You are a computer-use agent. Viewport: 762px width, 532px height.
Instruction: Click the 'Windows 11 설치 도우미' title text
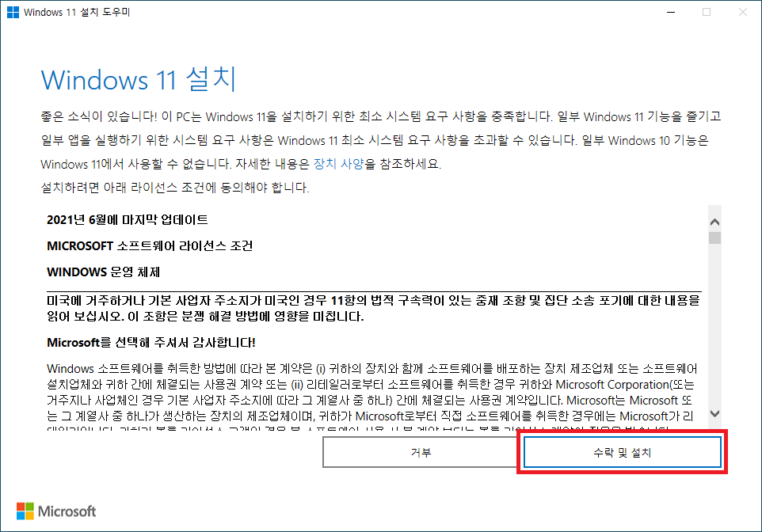(x=77, y=12)
